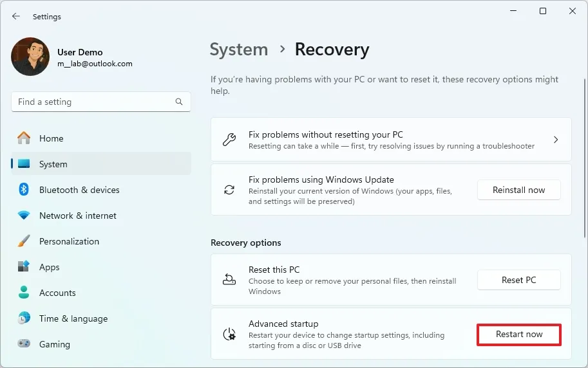Click the System monitor icon
The height and width of the screenshot is (368, 588).
[x=24, y=164]
